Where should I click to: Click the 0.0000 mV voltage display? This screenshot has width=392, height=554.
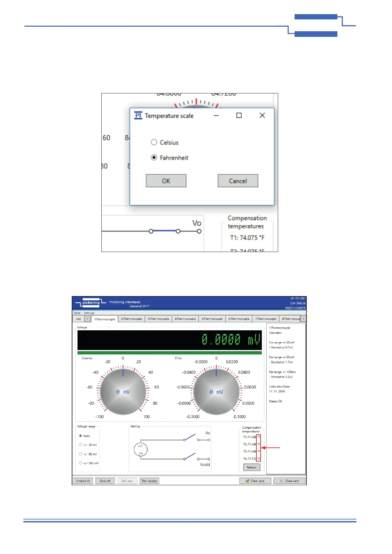(x=170, y=340)
